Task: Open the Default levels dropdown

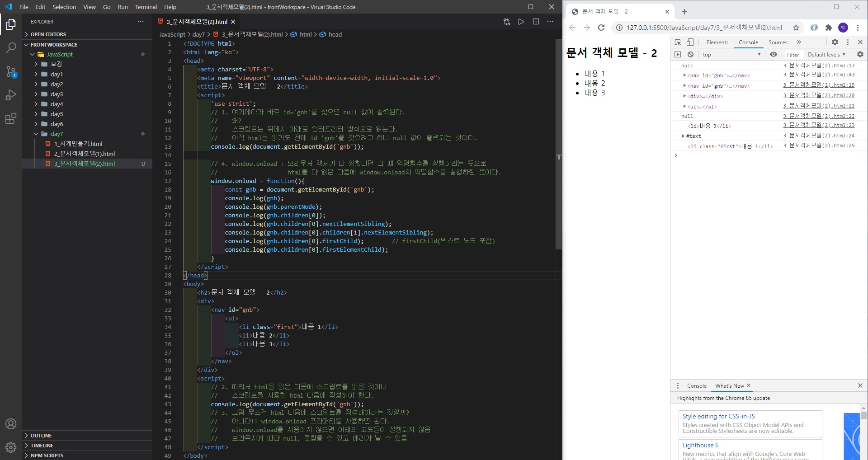Action: (x=826, y=54)
